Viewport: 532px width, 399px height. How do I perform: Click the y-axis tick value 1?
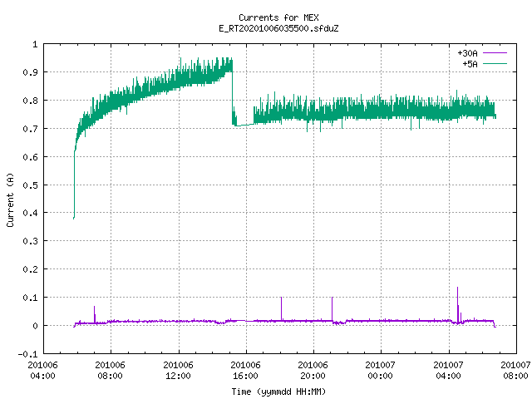pos(35,44)
